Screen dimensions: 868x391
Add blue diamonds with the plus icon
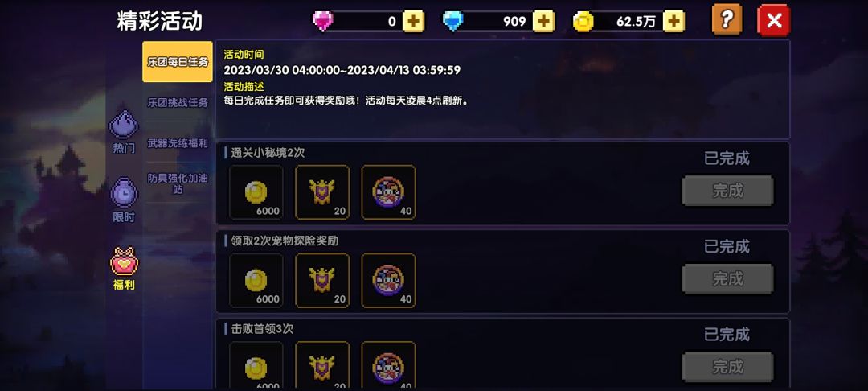click(543, 22)
